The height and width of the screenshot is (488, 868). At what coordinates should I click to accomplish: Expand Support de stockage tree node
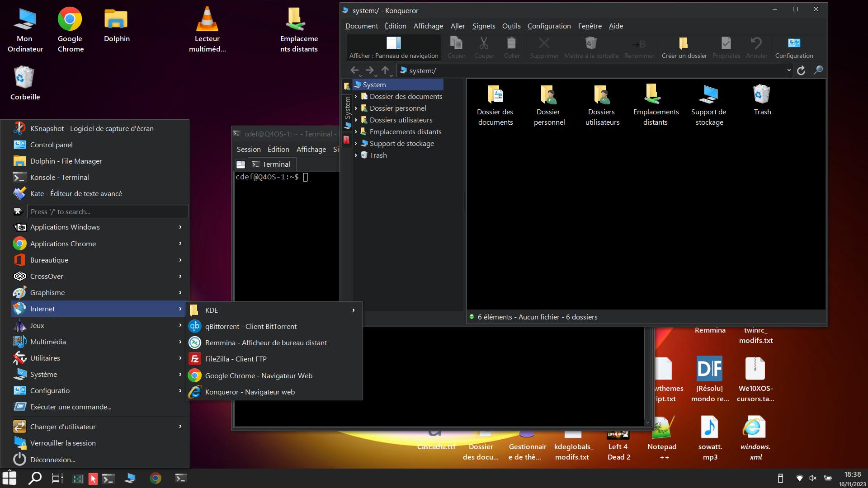tap(356, 143)
